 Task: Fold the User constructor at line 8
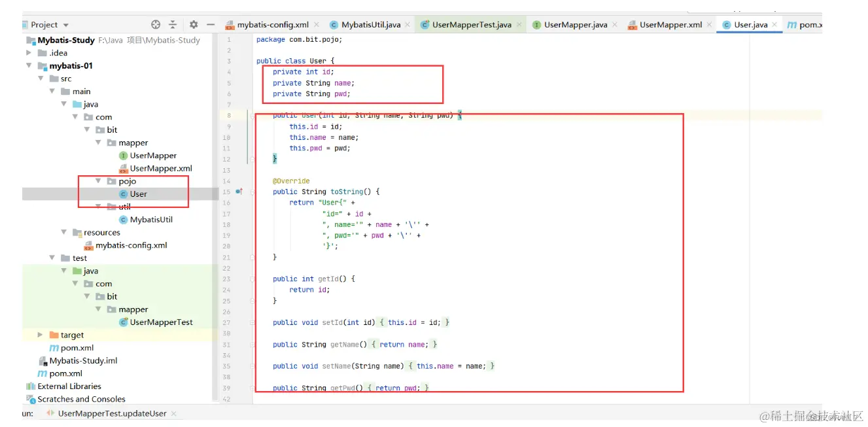[252, 116]
